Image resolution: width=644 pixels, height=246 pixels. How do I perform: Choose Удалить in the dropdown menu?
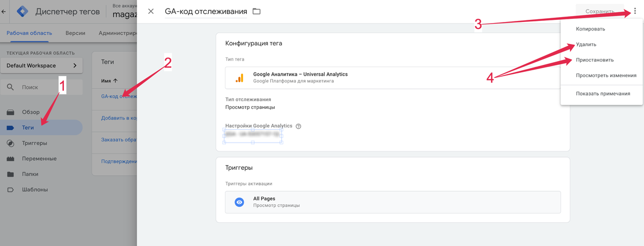point(586,44)
